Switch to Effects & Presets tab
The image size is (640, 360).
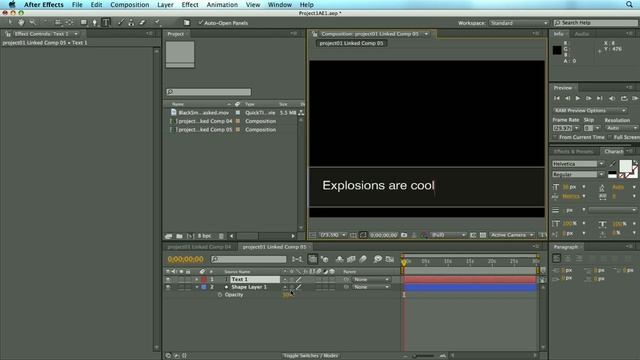[x=573, y=151]
